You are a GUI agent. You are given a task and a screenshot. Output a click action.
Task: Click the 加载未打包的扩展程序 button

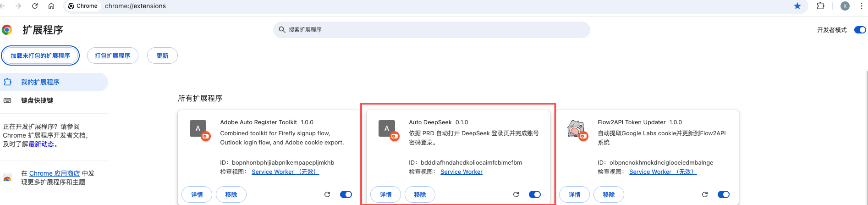click(x=40, y=55)
